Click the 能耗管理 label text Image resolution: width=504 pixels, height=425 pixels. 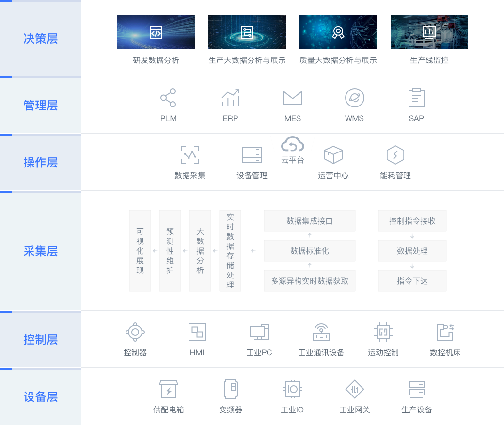(x=395, y=175)
